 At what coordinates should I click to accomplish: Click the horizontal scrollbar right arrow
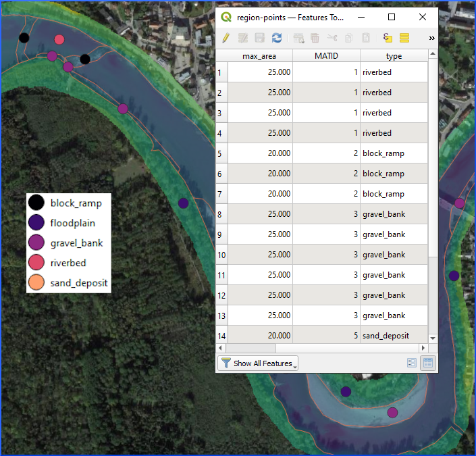tap(423, 348)
